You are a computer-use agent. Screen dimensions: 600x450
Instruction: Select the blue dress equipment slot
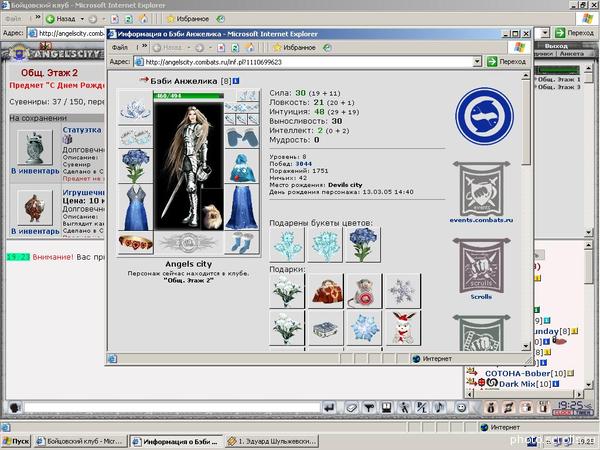pyautogui.click(x=136, y=208)
